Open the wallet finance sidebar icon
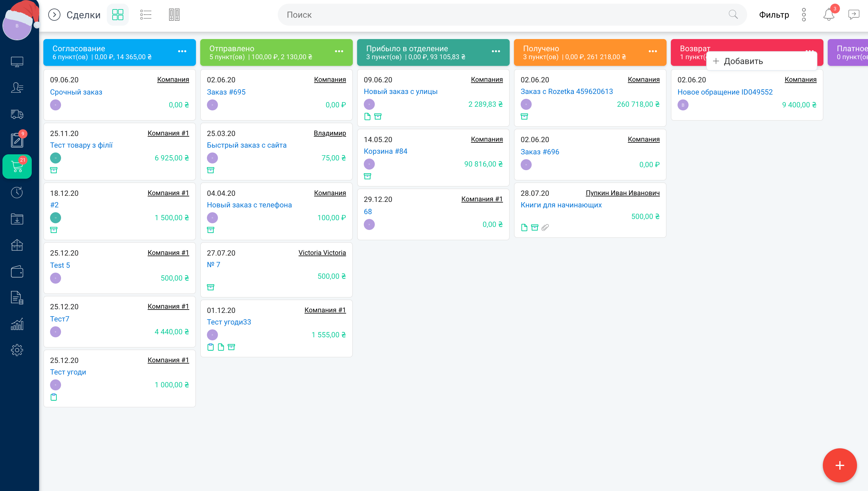This screenshot has width=868, height=491. click(17, 271)
